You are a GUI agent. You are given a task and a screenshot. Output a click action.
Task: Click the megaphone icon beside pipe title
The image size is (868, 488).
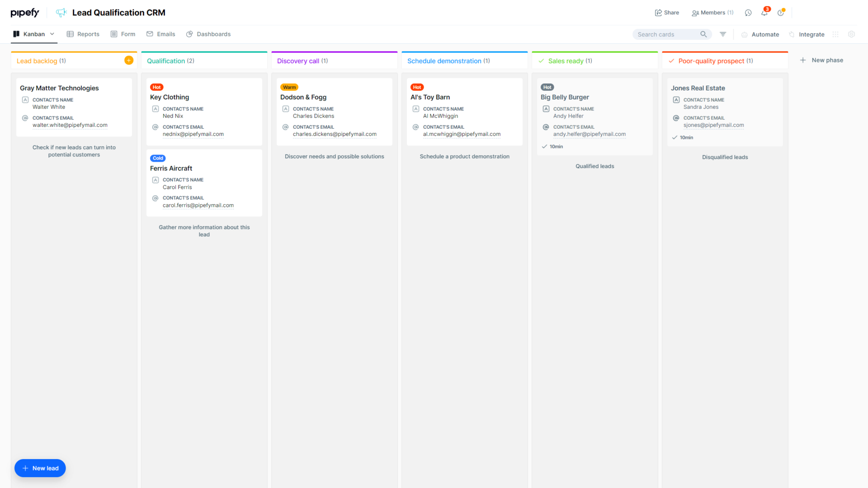click(61, 13)
